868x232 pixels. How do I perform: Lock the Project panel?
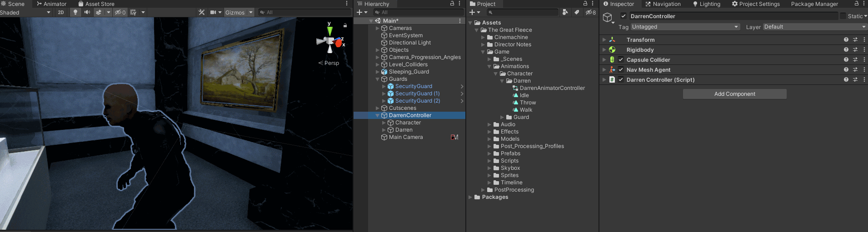585,4
